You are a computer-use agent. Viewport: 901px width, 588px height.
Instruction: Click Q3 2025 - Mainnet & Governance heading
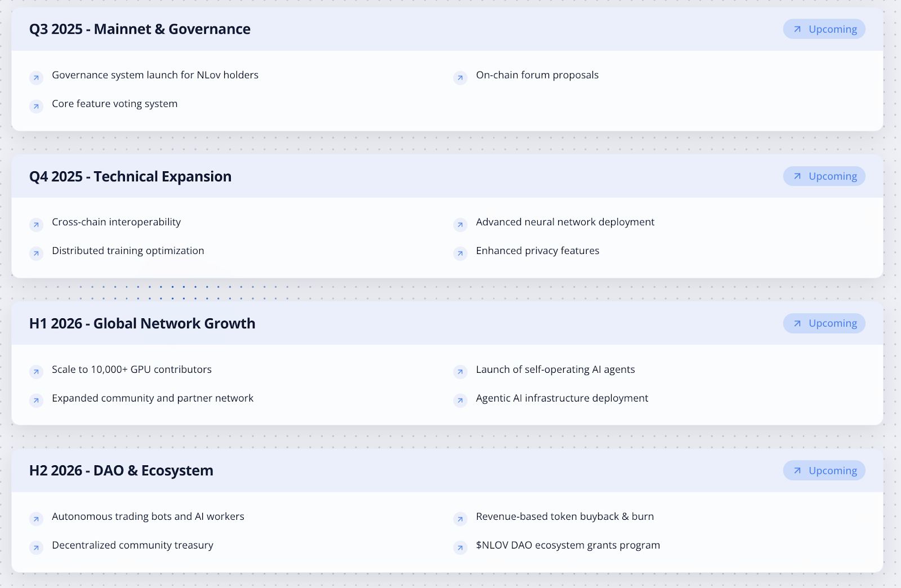pos(140,29)
